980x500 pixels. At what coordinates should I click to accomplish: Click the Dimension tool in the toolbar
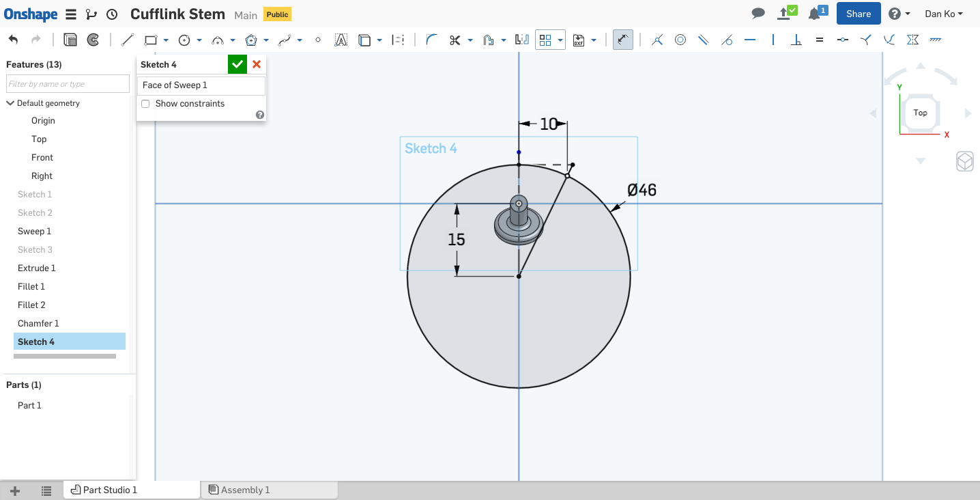622,40
